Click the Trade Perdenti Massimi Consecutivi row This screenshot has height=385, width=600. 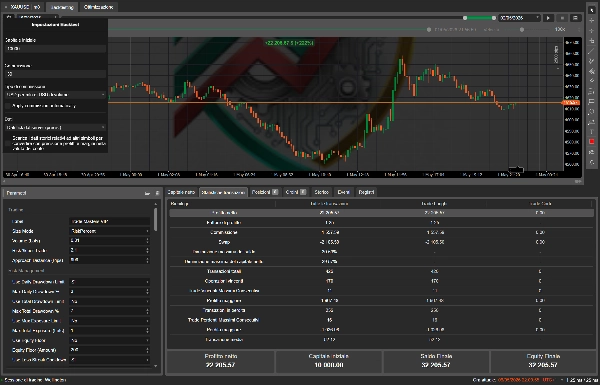382,320
